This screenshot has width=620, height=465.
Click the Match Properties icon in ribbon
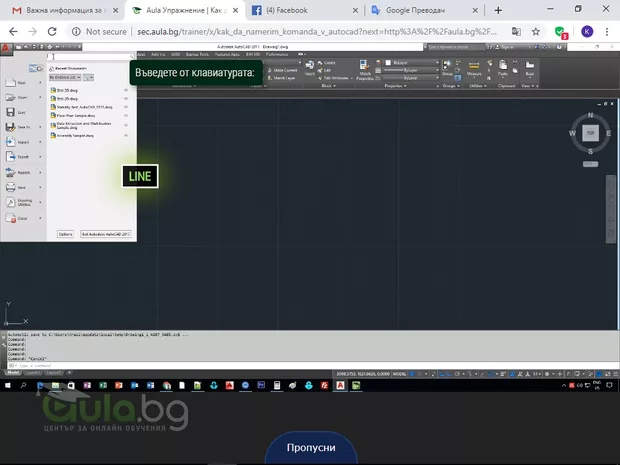[x=364, y=65]
